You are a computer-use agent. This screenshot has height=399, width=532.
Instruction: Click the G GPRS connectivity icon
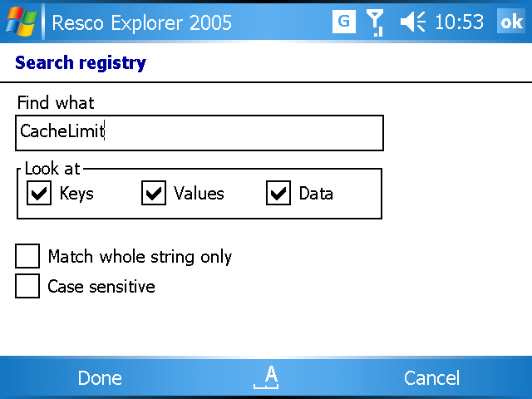343,22
